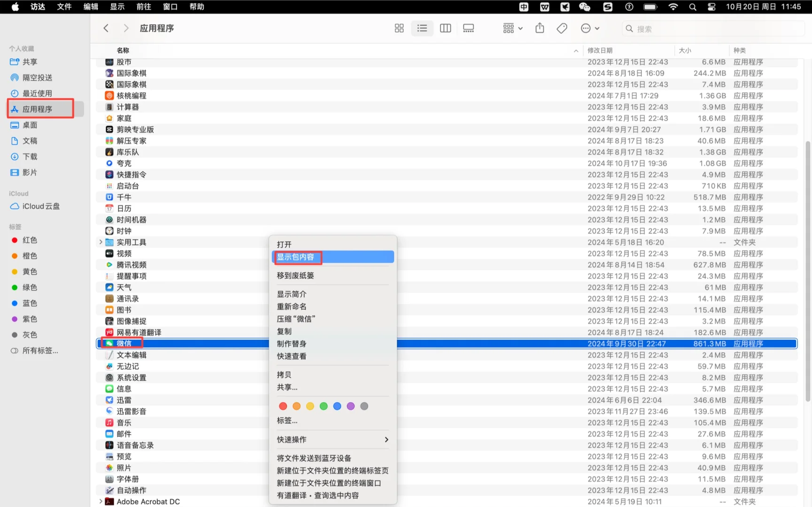Open the group-by dropdown in toolbar
Image resolution: width=812 pixels, height=507 pixels.
[x=512, y=28]
